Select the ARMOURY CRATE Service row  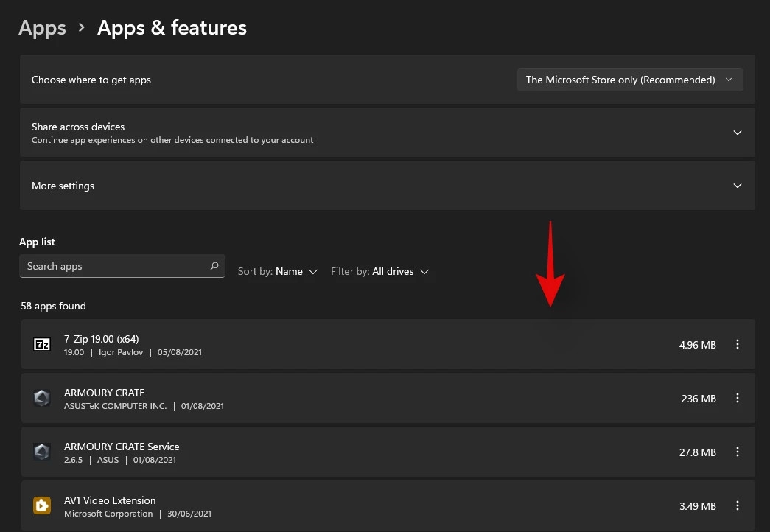point(368,452)
